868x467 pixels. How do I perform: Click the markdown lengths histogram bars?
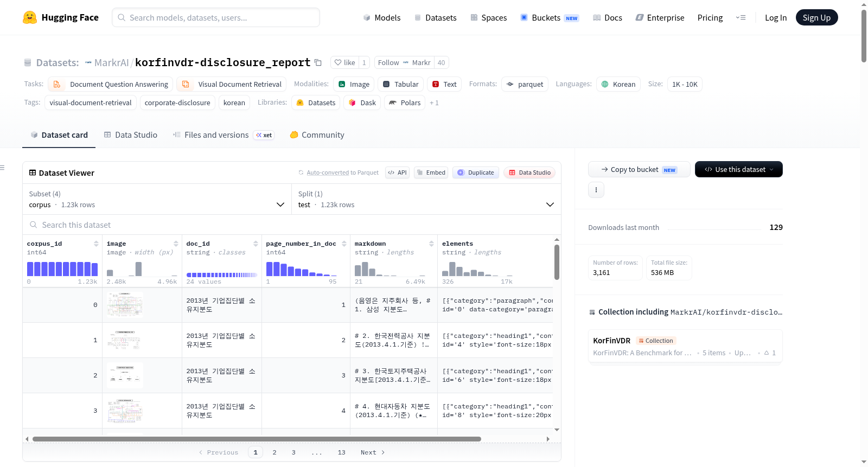pyautogui.click(x=390, y=269)
